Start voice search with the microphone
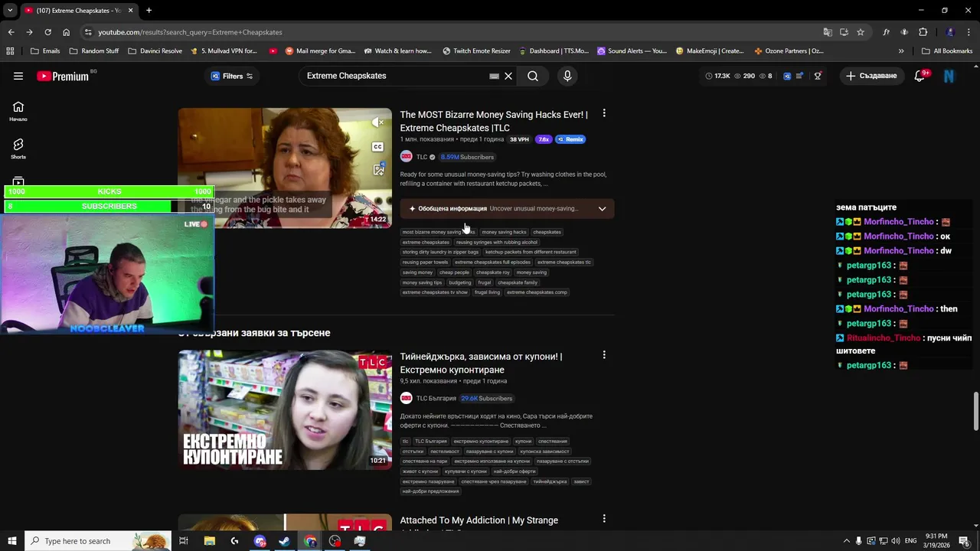Viewport: 980px width, 551px height. pyautogui.click(x=567, y=76)
